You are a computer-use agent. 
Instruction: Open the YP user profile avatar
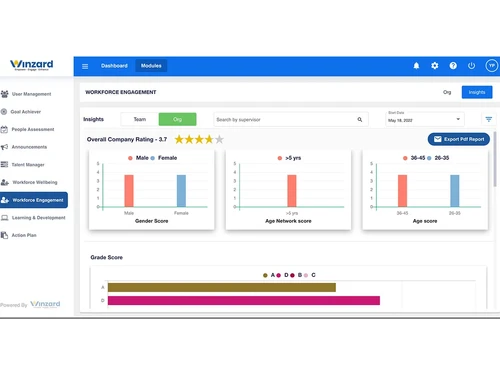492,66
